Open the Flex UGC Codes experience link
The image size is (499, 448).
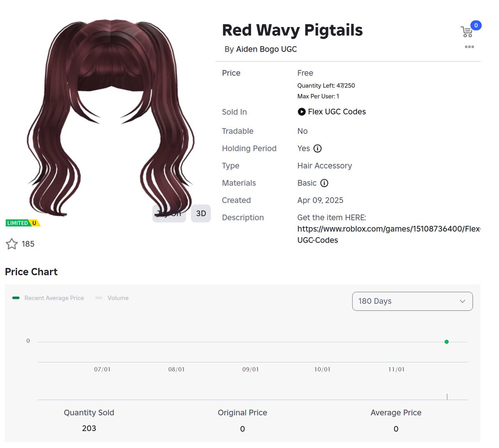tap(337, 112)
